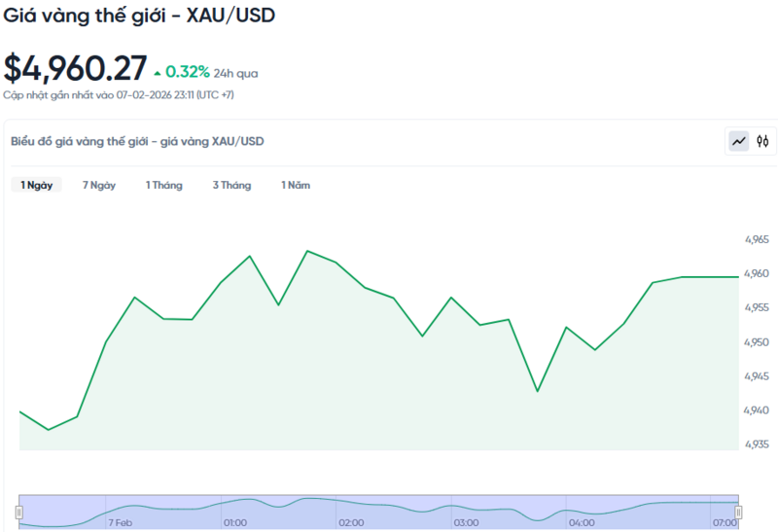Click the 7 Feb date marker
The height and width of the screenshot is (532, 778).
pos(121,522)
